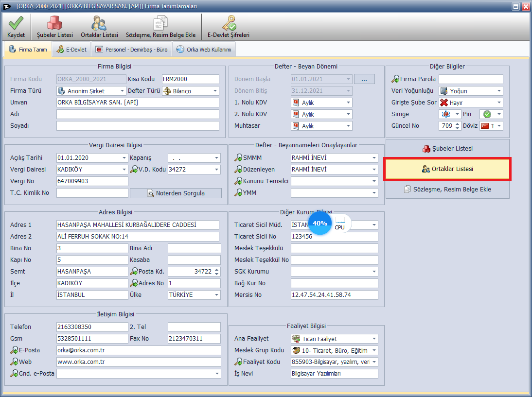Image resolution: width=532 pixels, height=397 pixels.
Task: Click the Ticaret Sicil No input field
Action: pyautogui.click(x=334, y=237)
